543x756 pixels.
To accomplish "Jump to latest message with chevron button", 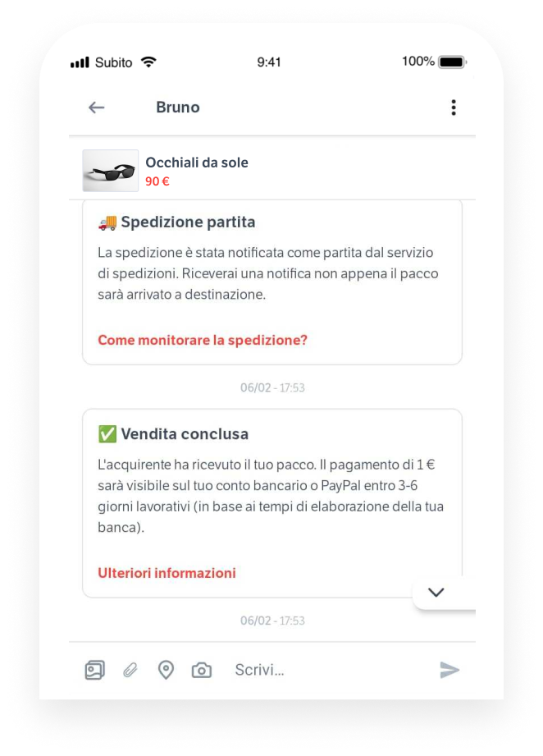I will (x=436, y=592).
